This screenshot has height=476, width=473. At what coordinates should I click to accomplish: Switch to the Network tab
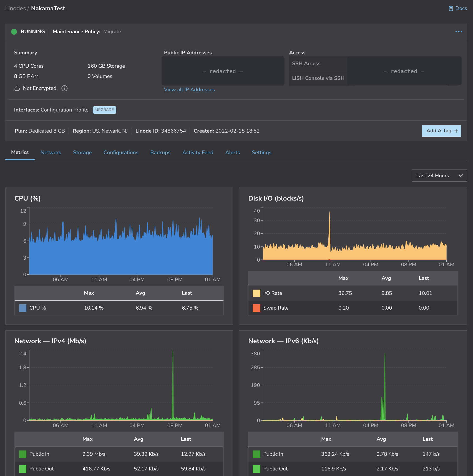(x=51, y=153)
